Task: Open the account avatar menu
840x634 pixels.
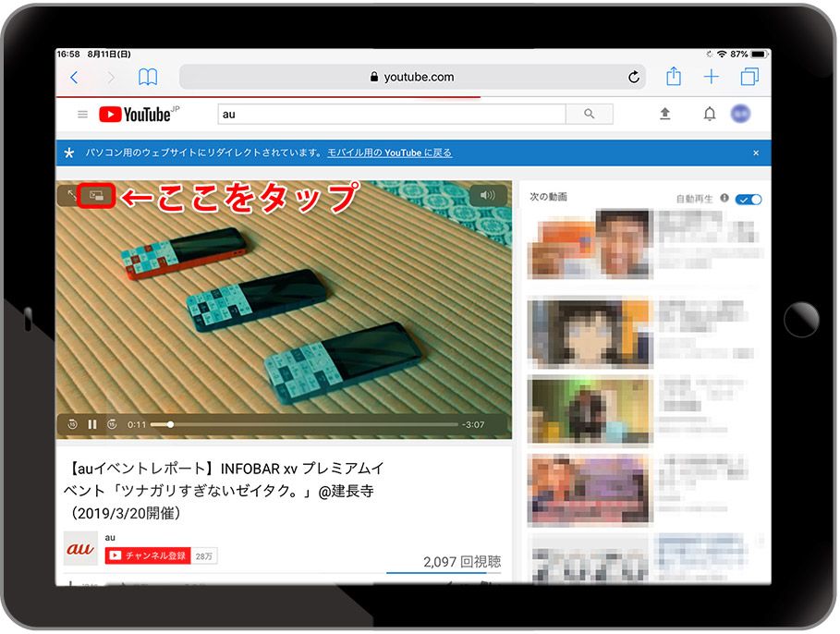Action: click(740, 114)
